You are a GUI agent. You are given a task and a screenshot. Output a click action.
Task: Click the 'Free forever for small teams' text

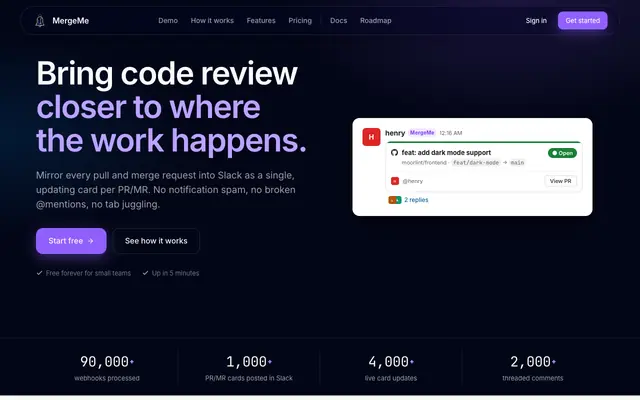coord(88,273)
